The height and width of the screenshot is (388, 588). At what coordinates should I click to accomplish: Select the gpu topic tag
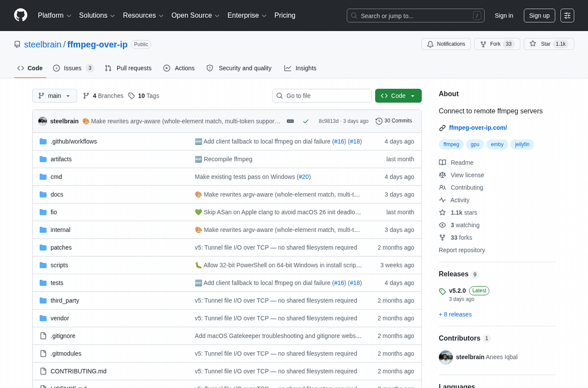click(x=475, y=144)
